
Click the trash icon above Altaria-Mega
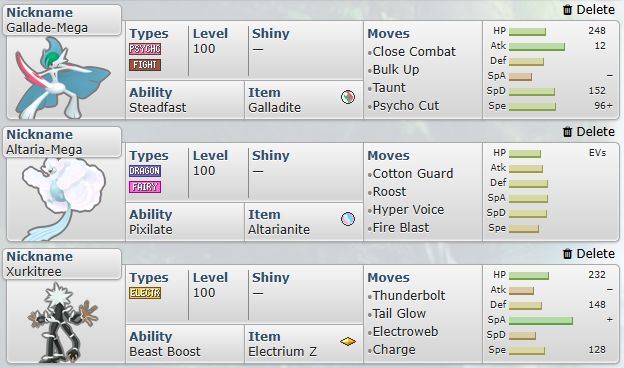[567, 132]
